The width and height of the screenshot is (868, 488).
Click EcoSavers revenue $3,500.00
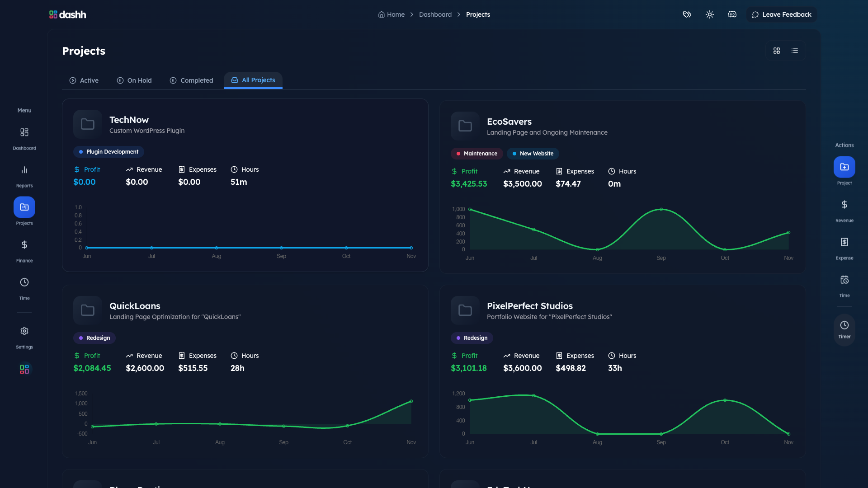coord(522,184)
